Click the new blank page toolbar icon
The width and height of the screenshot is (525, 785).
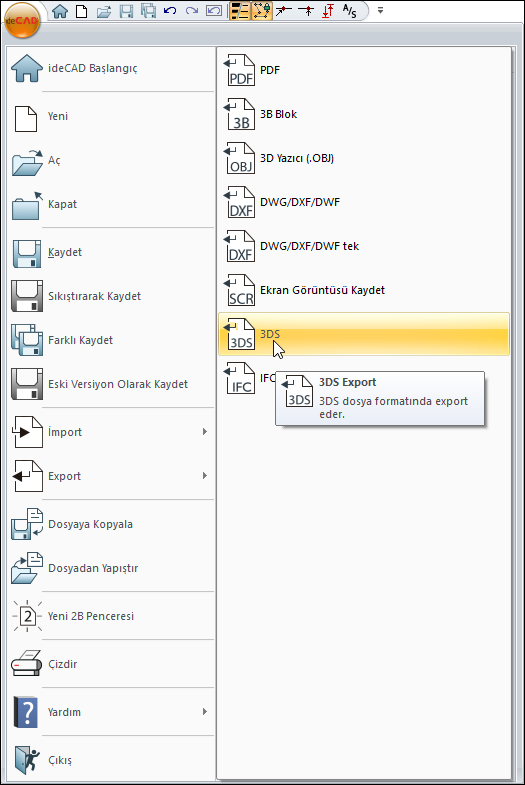(82, 11)
